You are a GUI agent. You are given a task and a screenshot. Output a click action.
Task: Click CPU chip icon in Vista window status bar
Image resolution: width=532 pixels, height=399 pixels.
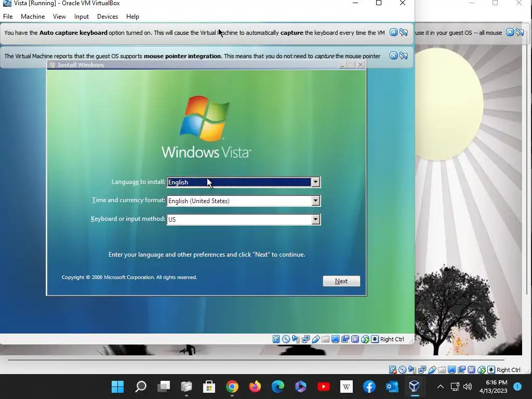point(355,339)
